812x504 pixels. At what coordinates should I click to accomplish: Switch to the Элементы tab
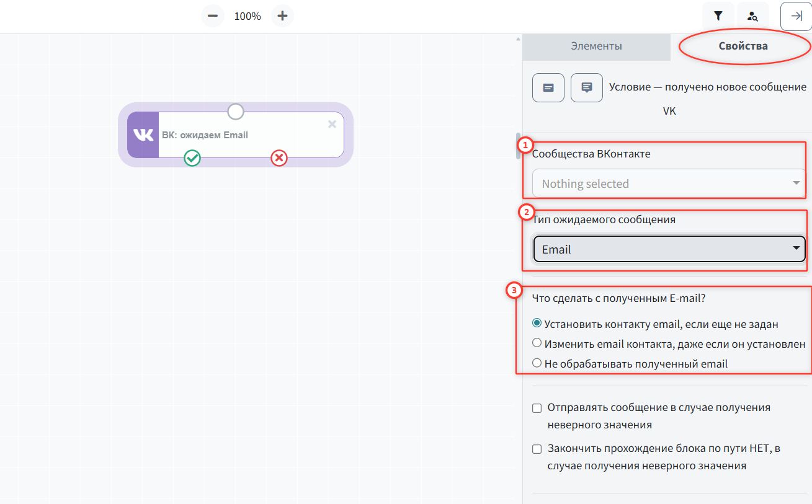point(596,46)
